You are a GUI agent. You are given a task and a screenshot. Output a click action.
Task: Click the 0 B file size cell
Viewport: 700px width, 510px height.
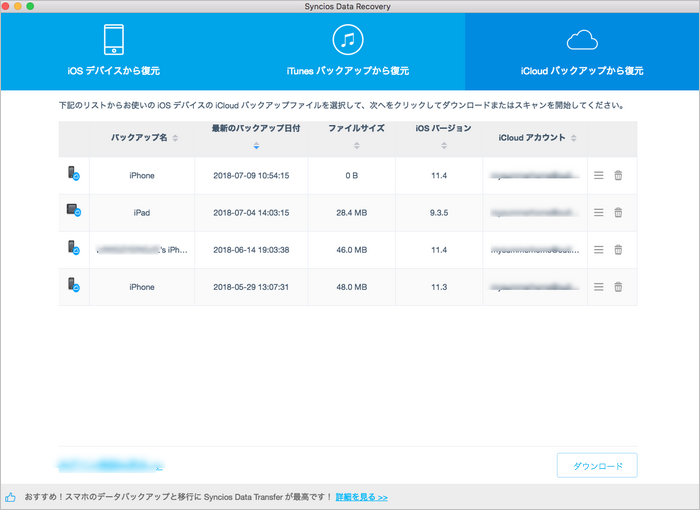(x=352, y=176)
